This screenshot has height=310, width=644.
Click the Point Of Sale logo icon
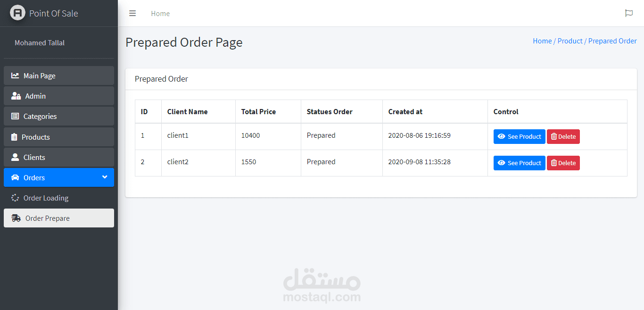point(17,13)
